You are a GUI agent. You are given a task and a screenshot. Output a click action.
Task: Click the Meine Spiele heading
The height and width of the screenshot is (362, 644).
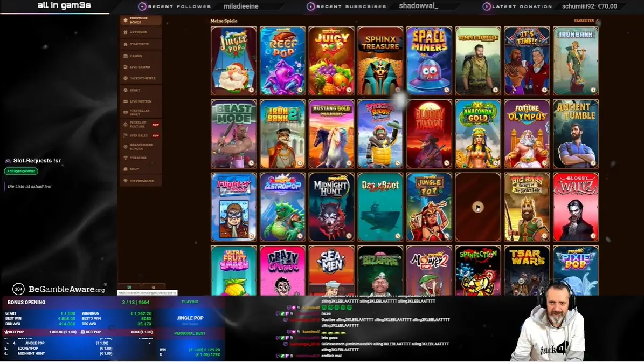point(224,21)
